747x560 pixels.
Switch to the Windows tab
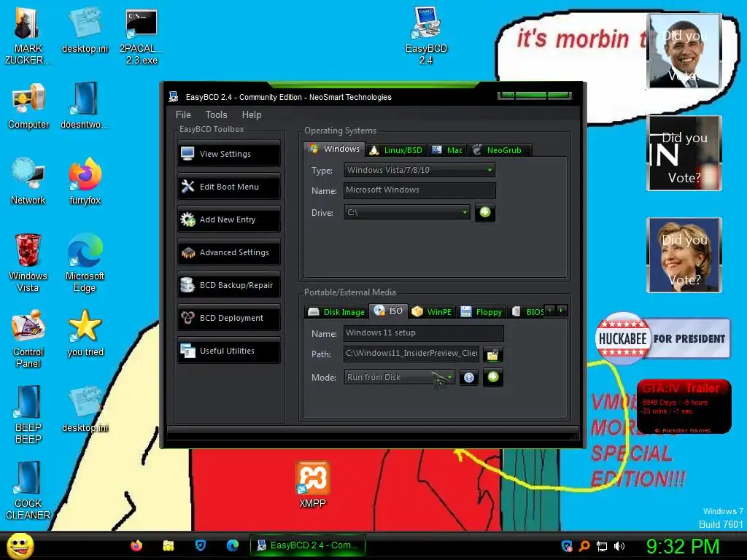(x=334, y=149)
